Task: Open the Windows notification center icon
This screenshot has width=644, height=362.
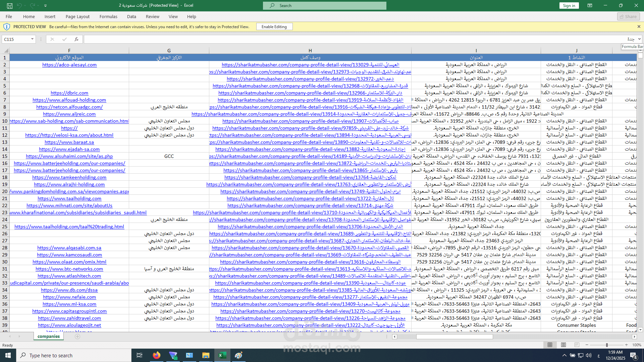Action: point(633,355)
